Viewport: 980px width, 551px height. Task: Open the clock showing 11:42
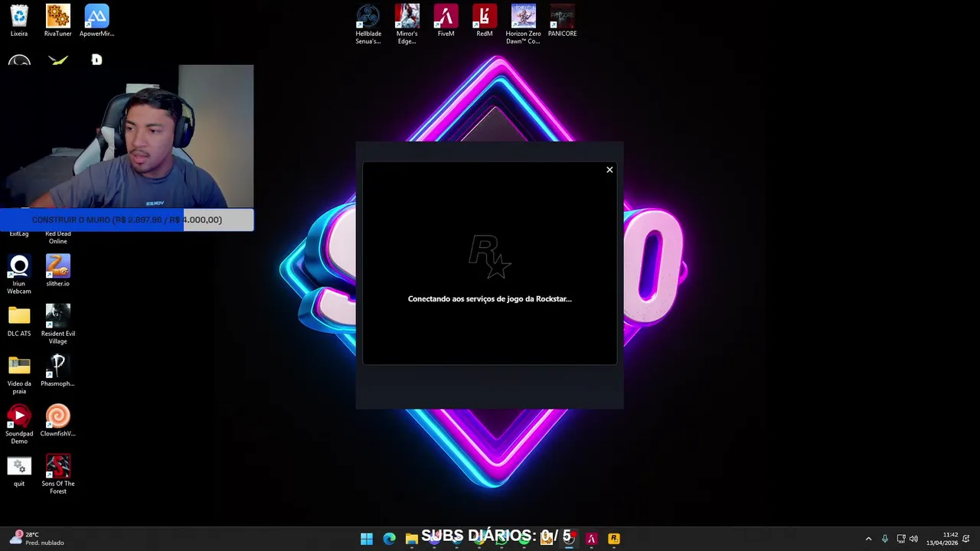click(x=942, y=539)
